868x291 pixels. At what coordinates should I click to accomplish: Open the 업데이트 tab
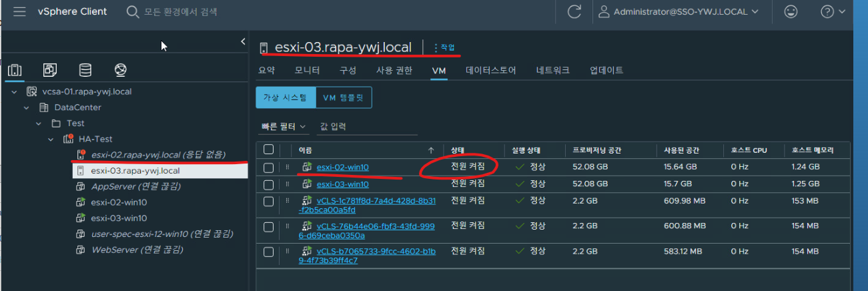606,70
